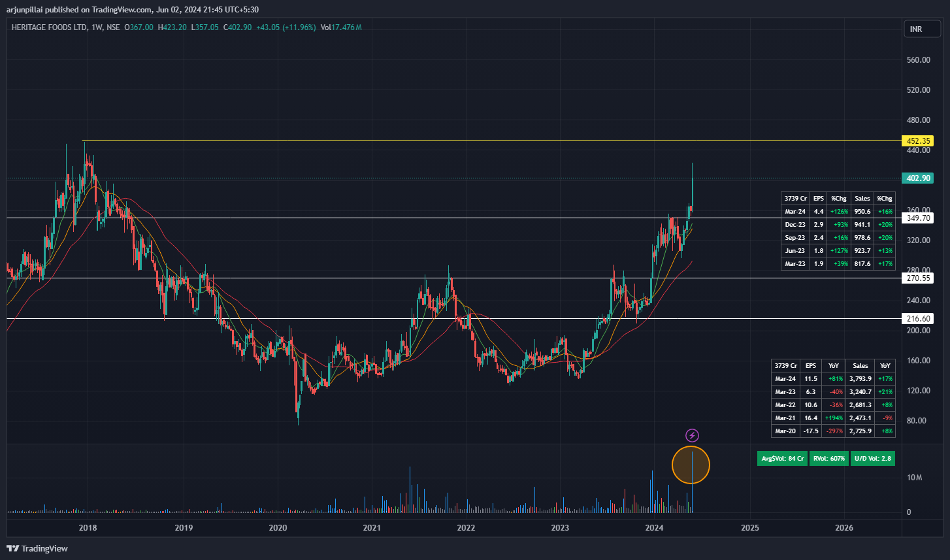Click the 2022 label on time axis
This screenshot has height=560, width=950.
(x=466, y=527)
